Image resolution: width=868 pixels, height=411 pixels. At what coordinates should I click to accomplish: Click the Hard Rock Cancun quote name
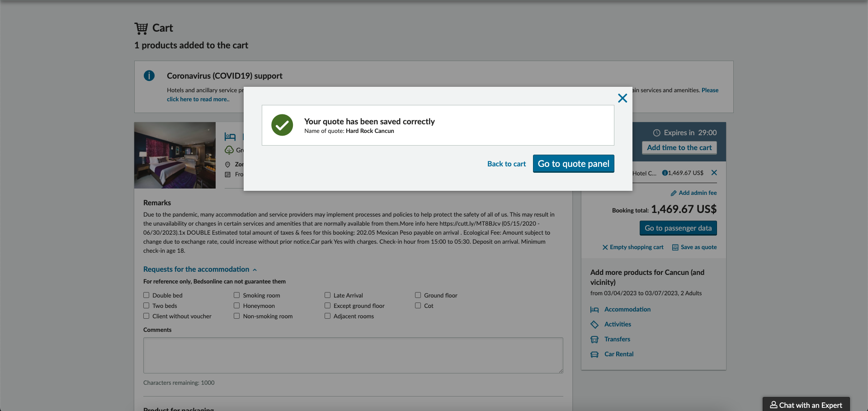tap(370, 131)
